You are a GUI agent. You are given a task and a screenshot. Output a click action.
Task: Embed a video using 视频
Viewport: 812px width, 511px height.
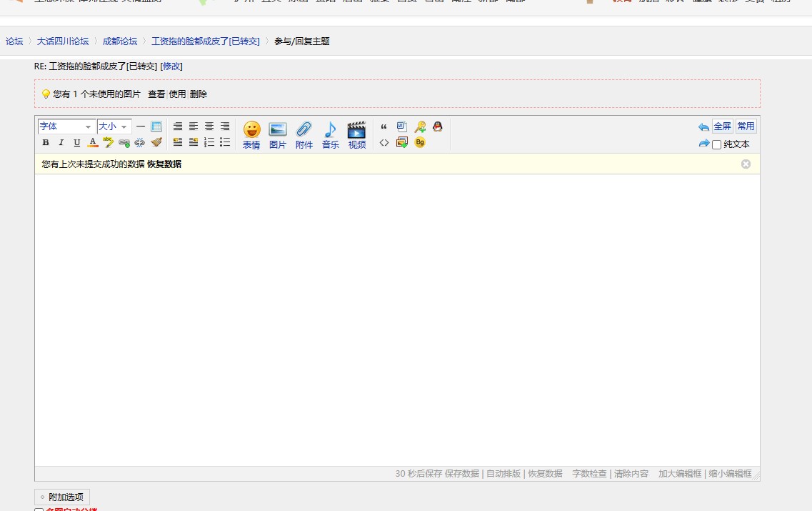click(357, 135)
